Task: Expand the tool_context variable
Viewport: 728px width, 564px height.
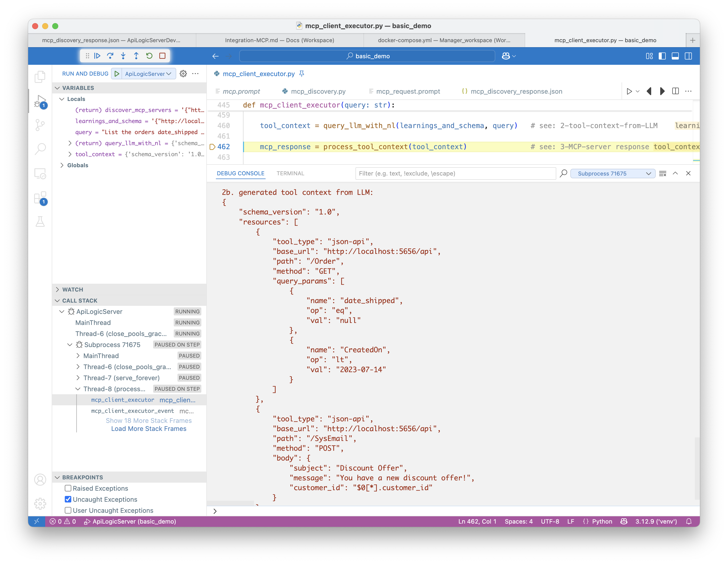Action: (70, 154)
